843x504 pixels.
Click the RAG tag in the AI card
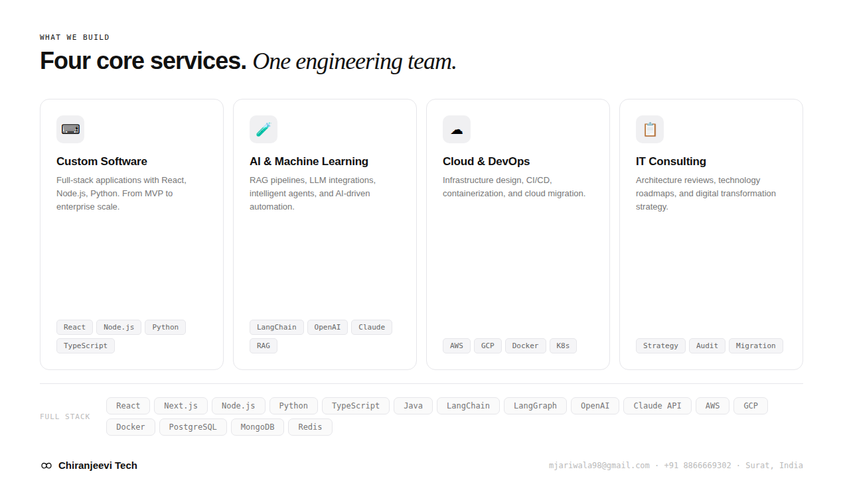(264, 346)
